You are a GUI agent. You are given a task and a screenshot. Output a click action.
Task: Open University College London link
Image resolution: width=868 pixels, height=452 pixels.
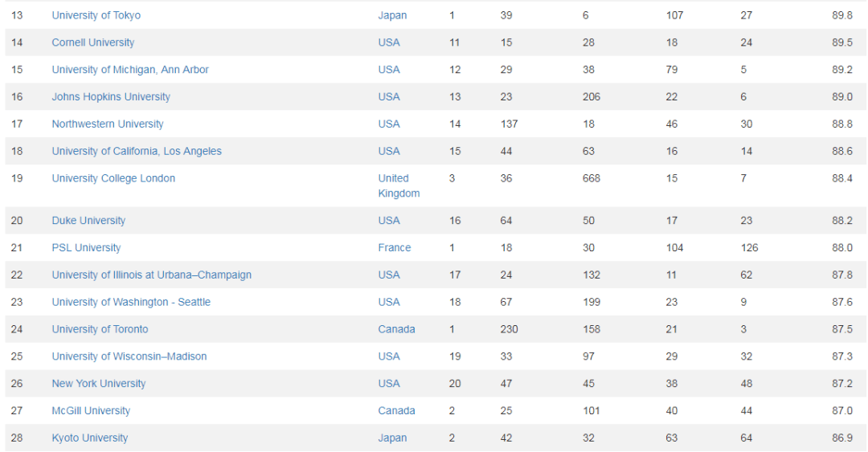tap(113, 178)
